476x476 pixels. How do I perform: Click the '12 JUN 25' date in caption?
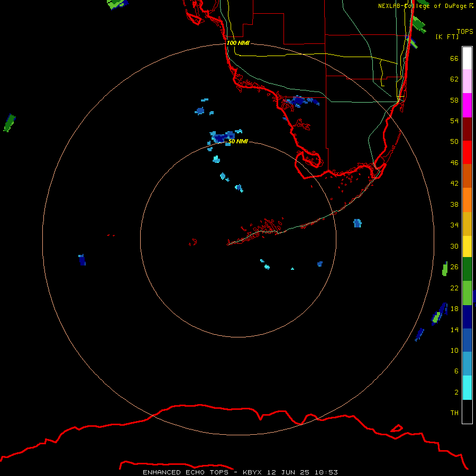(288, 472)
